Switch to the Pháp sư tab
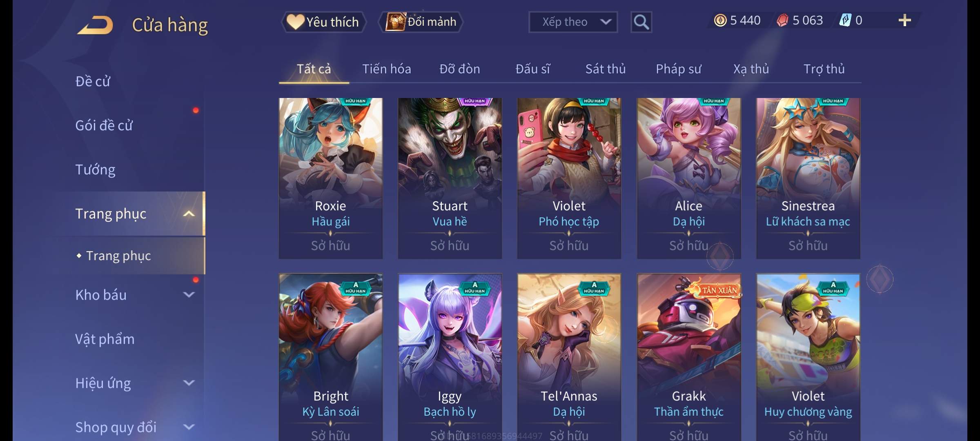 (678, 69)
